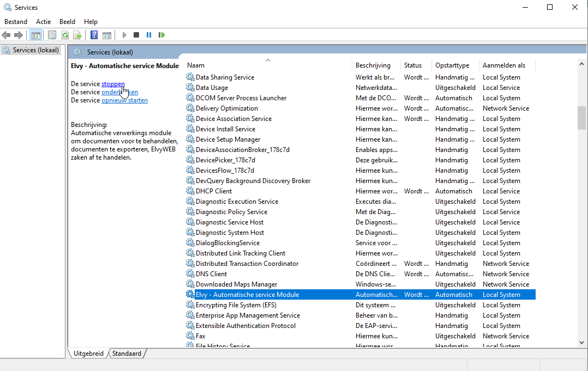
Task: Select DevQuery Background Discovery Broker
Action: pos(253,181)
